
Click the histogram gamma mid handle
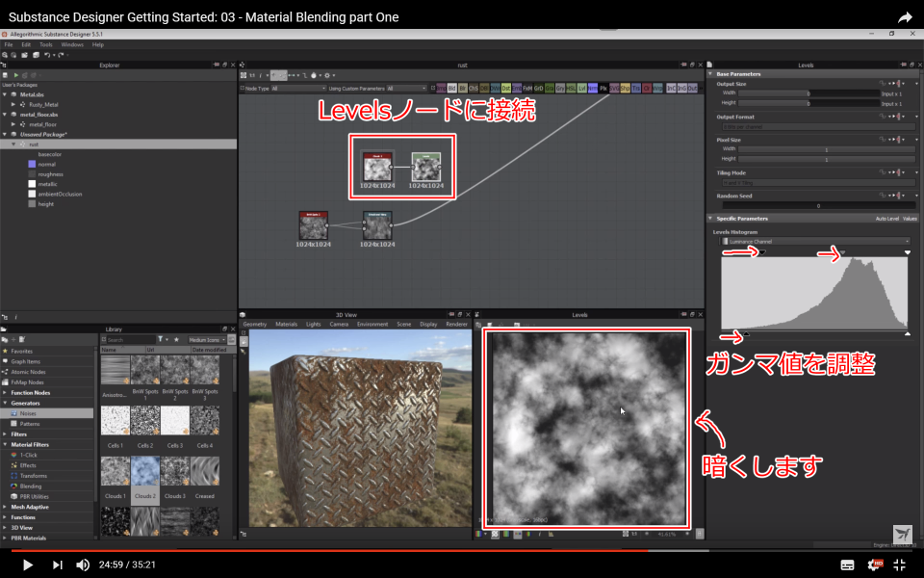pyautogui.click(x=843, y=252)
